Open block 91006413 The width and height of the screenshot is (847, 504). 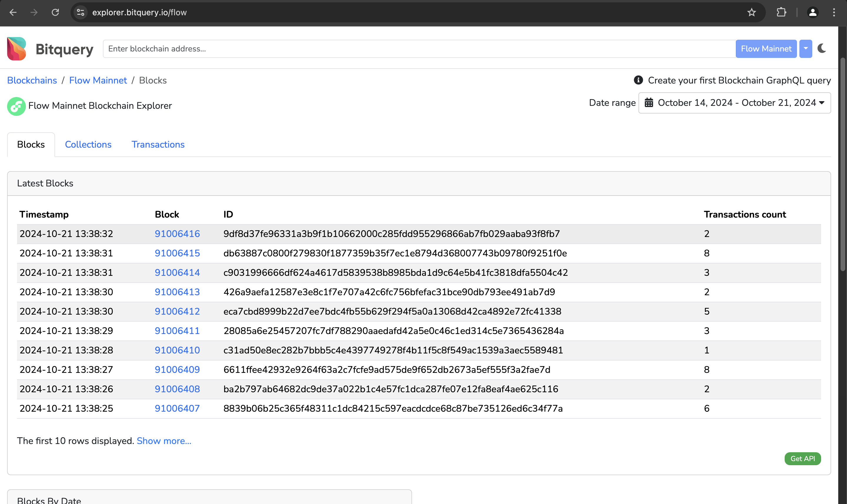click(x=177, y=292)
